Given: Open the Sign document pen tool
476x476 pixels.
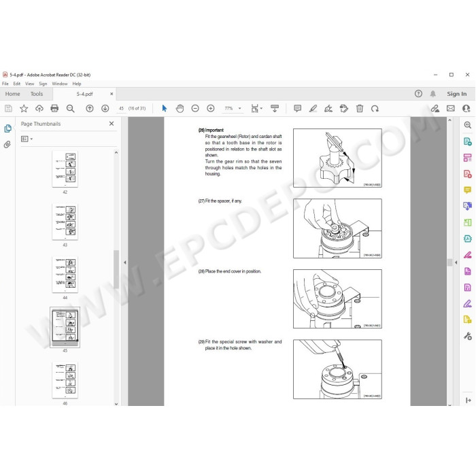Looking at the screenshot, I should pyautogui.click(x=328, y=108).
